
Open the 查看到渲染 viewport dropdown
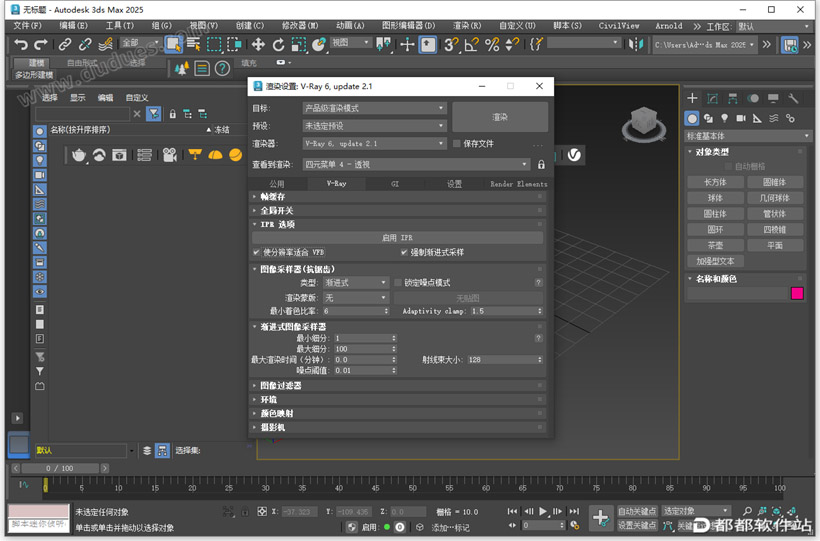pos(416,164)
